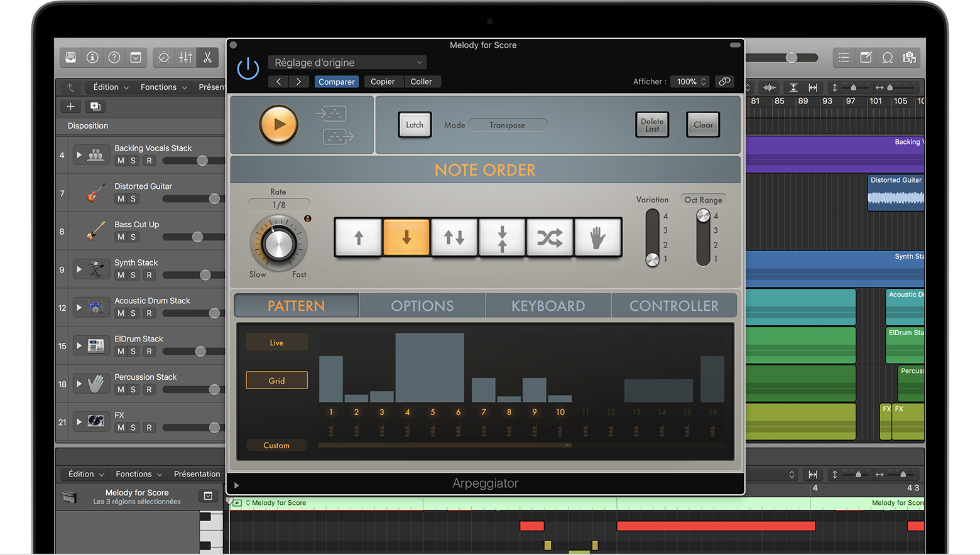Screen dimensions: 980x555
Task: Choose the Random shuffle note order
Action: (550, 237)
